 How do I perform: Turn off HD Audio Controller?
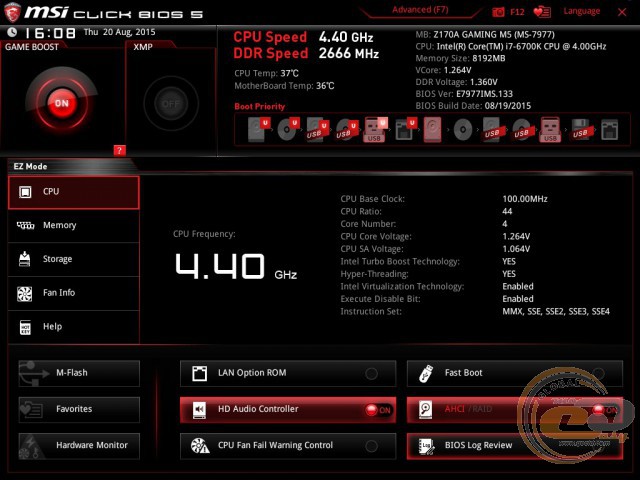[378, 410]
